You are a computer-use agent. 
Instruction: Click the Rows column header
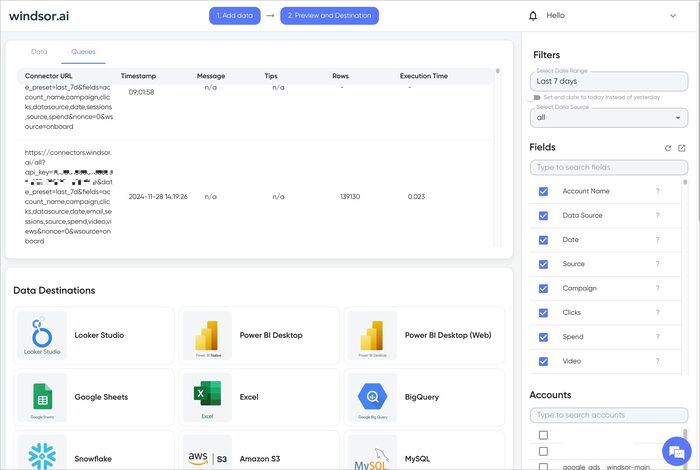tap(340, 76)
